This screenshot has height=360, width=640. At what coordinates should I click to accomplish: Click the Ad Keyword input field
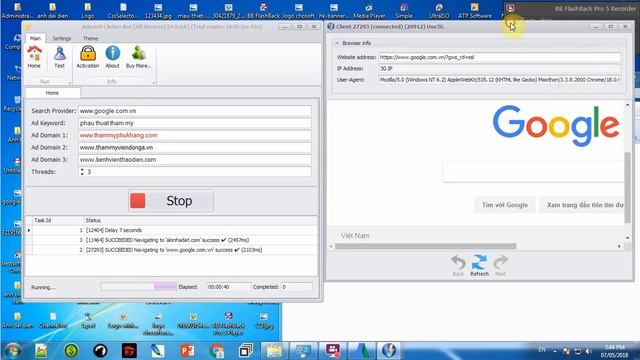pyautogui.click(x=195, y=123)
